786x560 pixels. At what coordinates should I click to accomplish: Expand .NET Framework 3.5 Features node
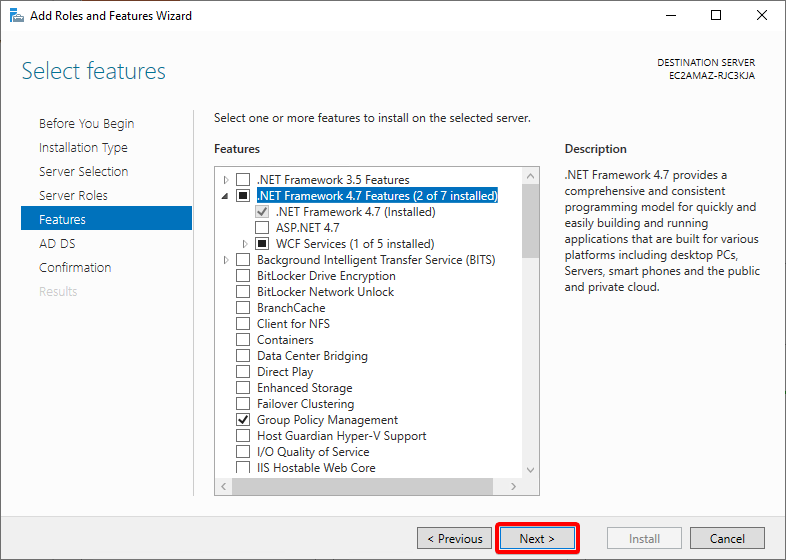226,179
